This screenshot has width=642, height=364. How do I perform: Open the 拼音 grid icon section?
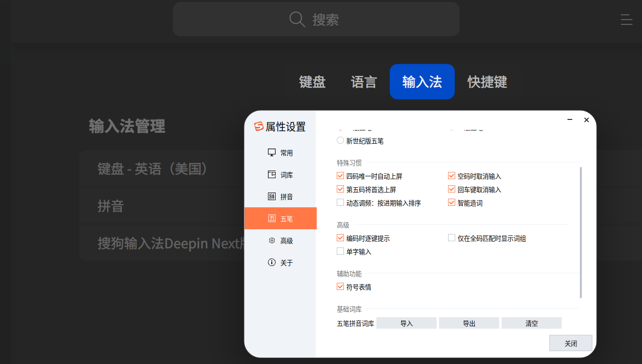(x=272, y=197)
